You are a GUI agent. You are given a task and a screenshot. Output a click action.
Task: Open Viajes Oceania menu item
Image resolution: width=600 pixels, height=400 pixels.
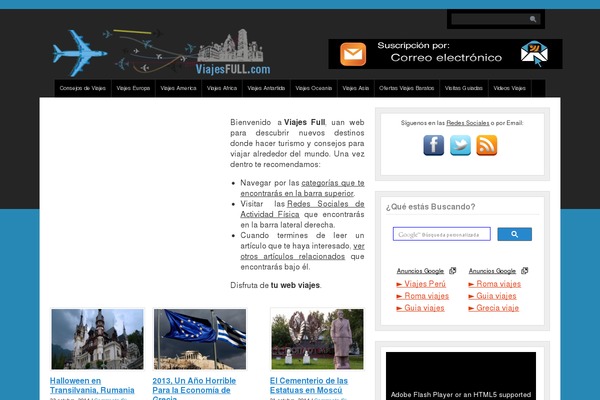point(314,88)
